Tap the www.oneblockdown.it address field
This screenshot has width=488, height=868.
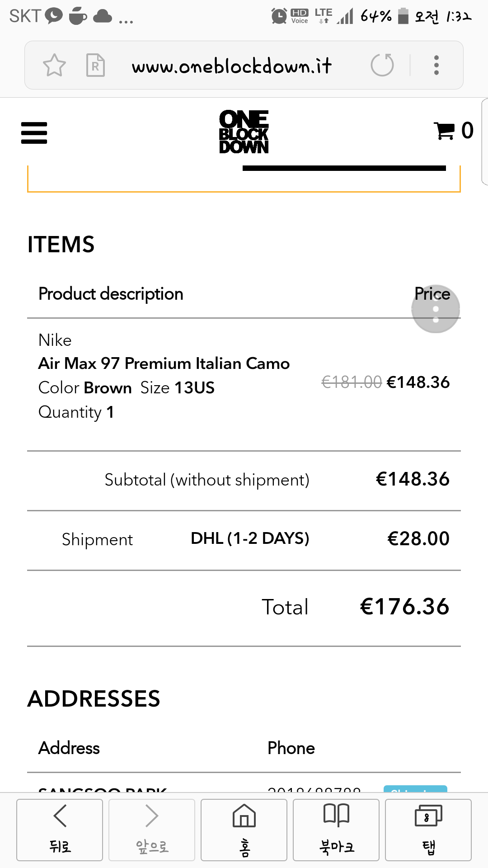[x=231, y=66]
